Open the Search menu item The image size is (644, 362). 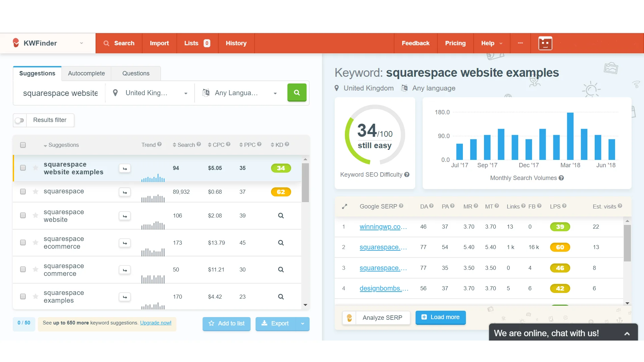pos(119,43)
